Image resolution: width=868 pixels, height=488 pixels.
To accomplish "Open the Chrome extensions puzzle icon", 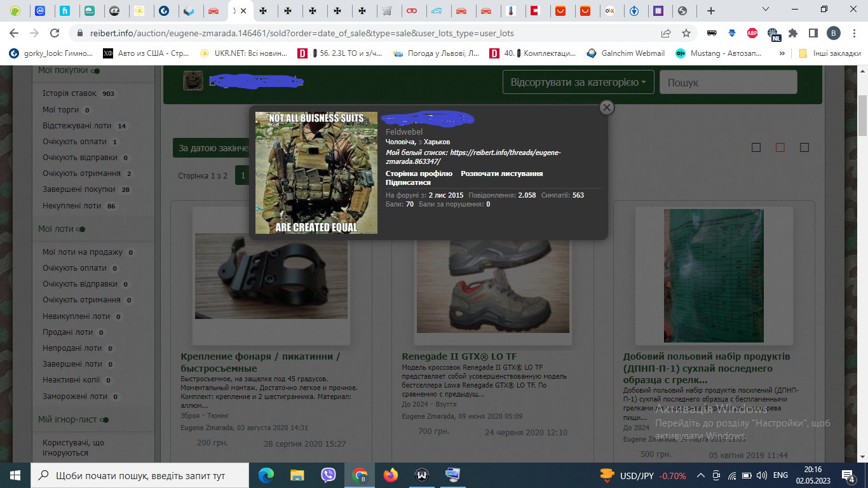I will pyautogui.click(x=792, y=33).
